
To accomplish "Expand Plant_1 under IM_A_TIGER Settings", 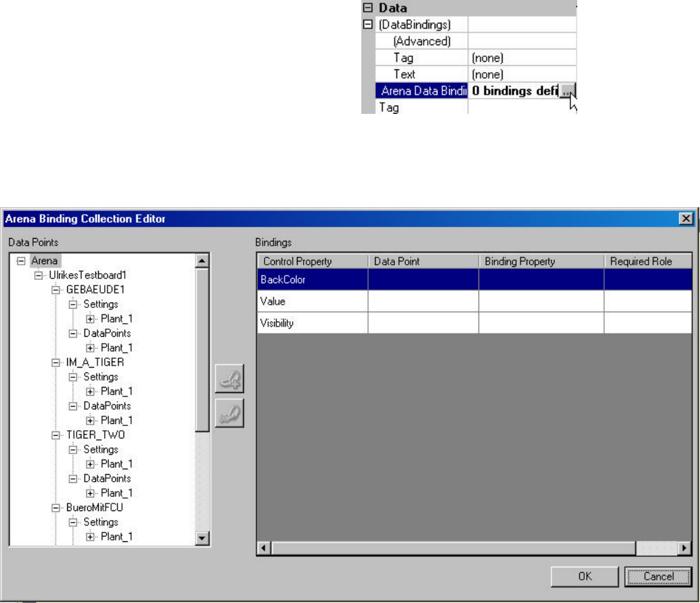I will coord(90,391).
